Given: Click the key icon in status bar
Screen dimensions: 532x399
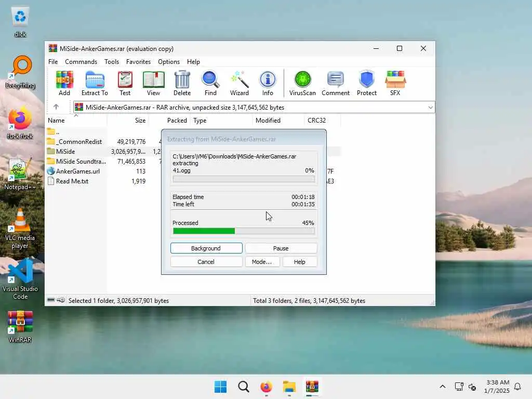Looking at the screenshot, I should tap(61, 300).
